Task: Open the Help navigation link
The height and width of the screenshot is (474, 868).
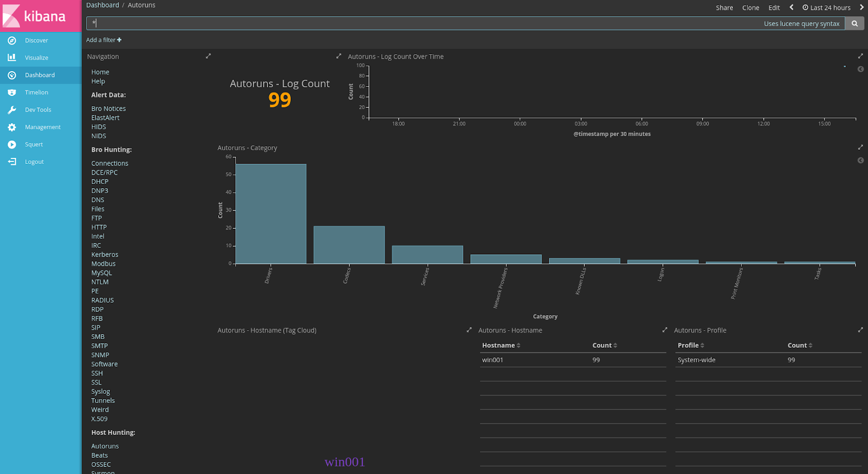Action: point(98,81)
